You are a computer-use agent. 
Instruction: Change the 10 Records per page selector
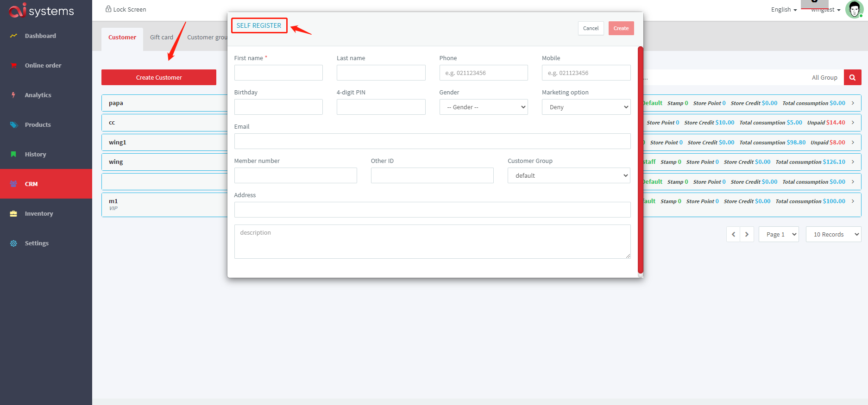[833, 234]
